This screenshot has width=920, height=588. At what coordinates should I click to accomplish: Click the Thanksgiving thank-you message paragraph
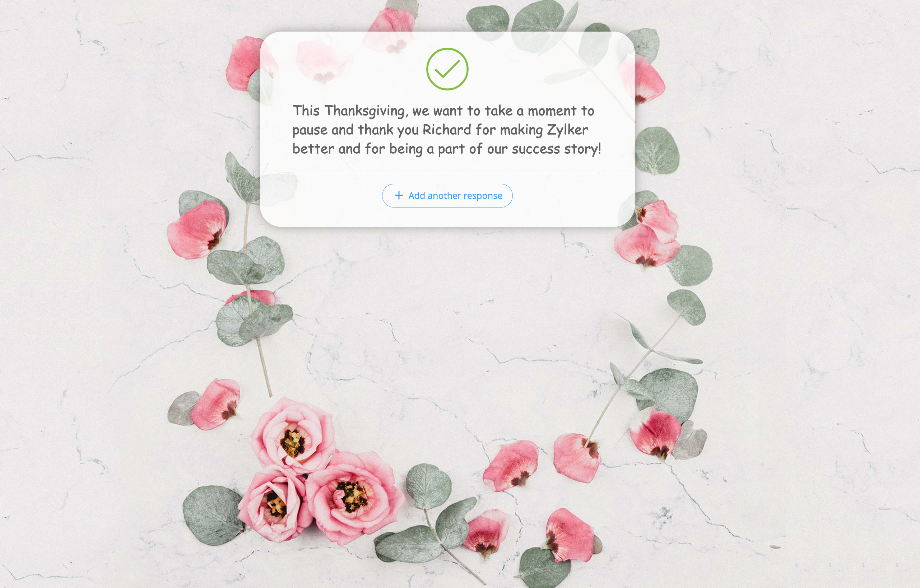tap(447, 130)
